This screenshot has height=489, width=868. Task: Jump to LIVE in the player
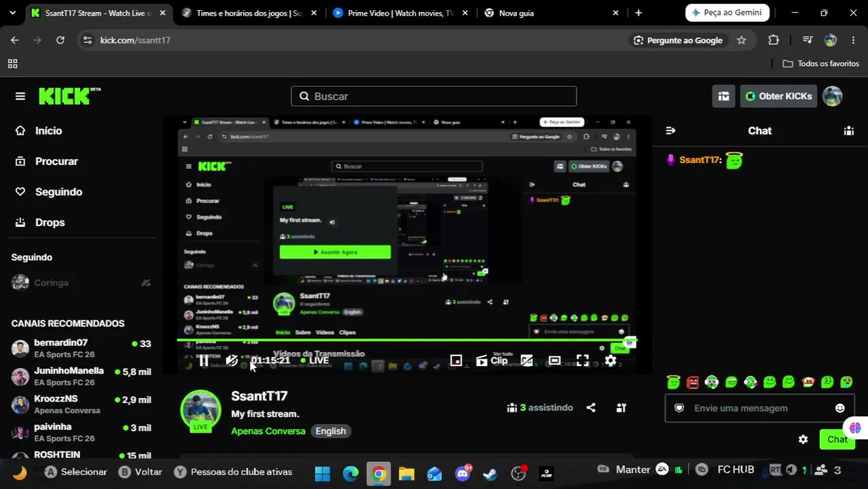[x=315, y=361]
